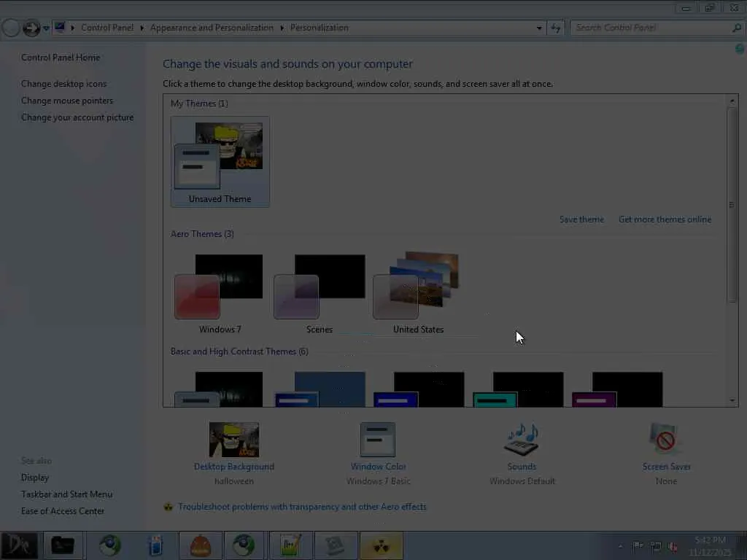Expand the address bar history dropdown arrow
The height and width of the screenshot is (560, 747).
click(x=539, y=28)
